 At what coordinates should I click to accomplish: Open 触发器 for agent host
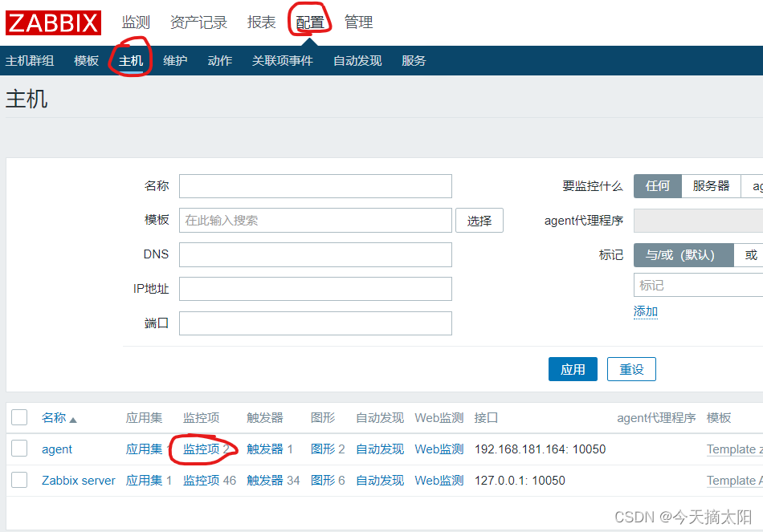coord(265,449)
